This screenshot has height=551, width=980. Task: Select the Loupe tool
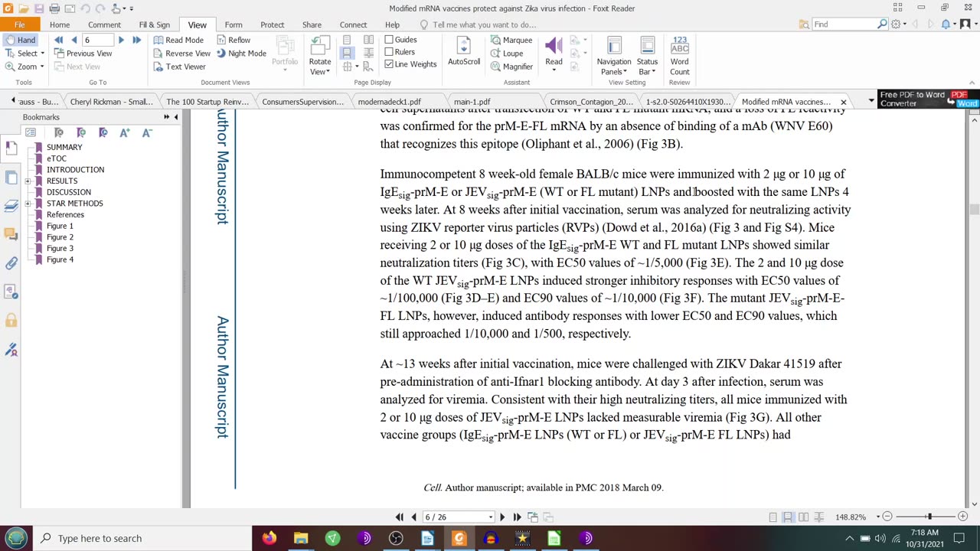[x=506, y=54]
